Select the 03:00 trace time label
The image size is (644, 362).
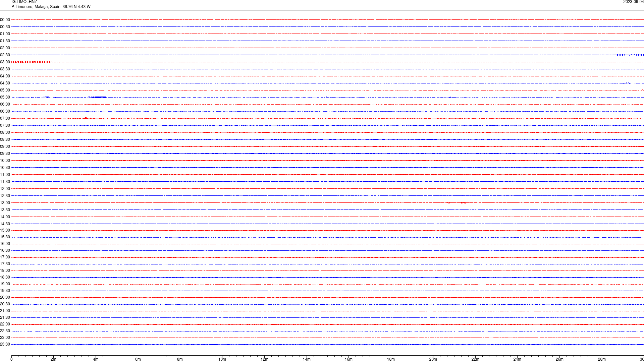[x=5, y=62]
